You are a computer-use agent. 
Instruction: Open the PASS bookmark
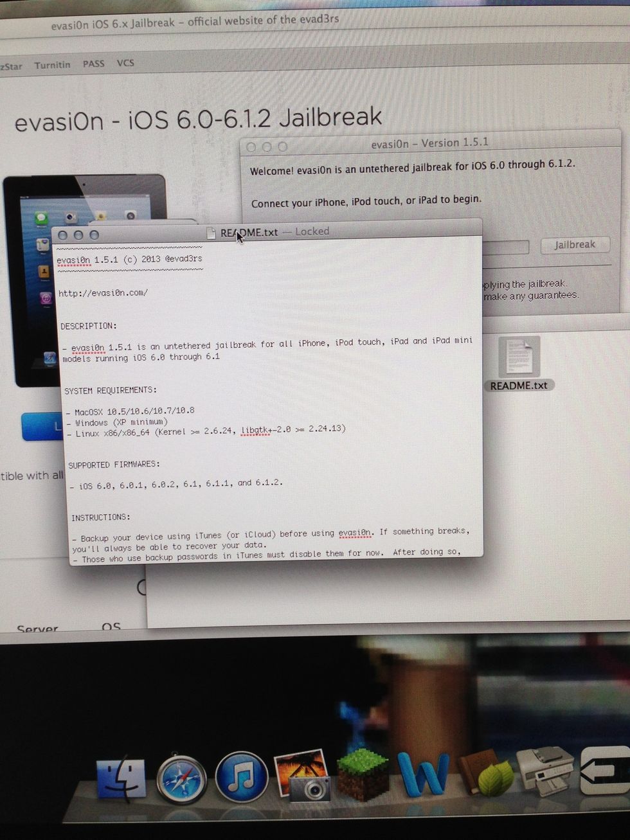pyautogui.click(x=93, y=64)
